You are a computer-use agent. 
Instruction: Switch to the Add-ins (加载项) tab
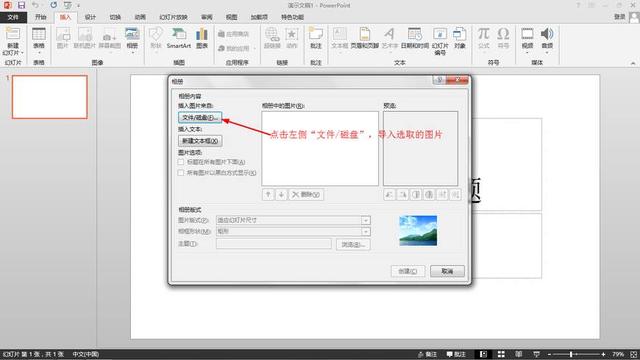[x=259, y=17]
